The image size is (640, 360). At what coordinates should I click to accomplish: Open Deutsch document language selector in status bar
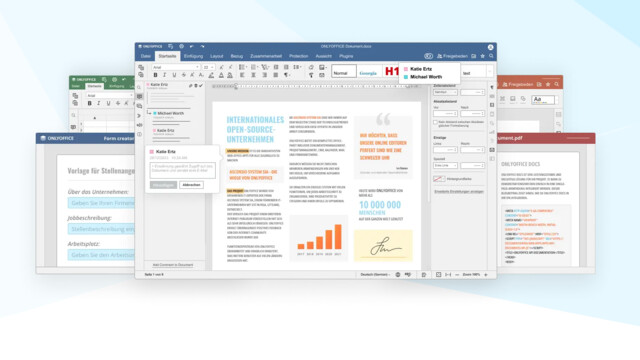[375, 275]
